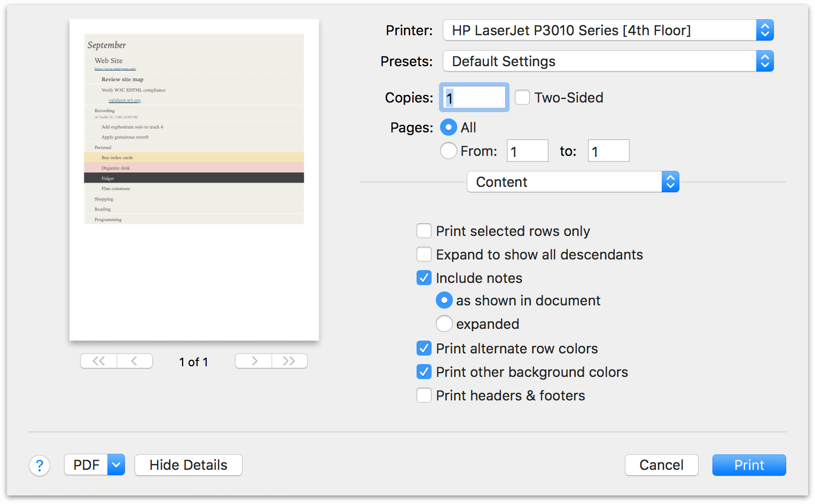This screenshot has height=504, width=815.
Task: Click 'Review site map' row in preview
Action: click(x=194, y=79)
